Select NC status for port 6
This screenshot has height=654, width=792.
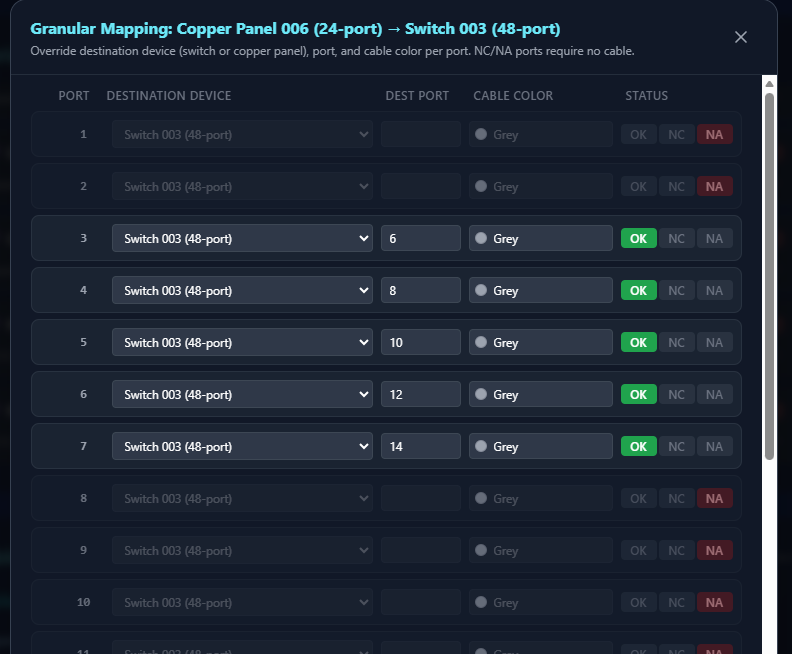click(677, 394)
